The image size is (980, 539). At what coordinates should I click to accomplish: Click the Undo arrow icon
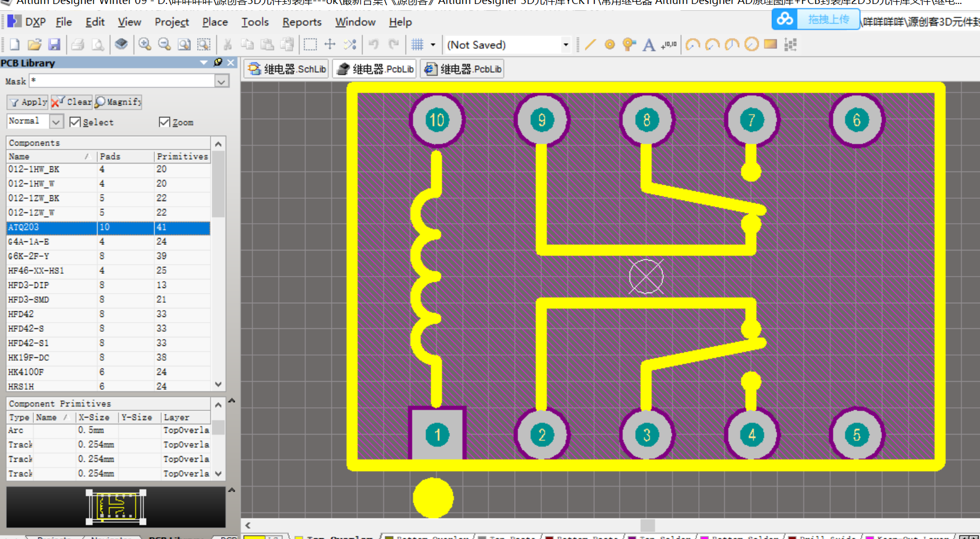click(373, 44)
